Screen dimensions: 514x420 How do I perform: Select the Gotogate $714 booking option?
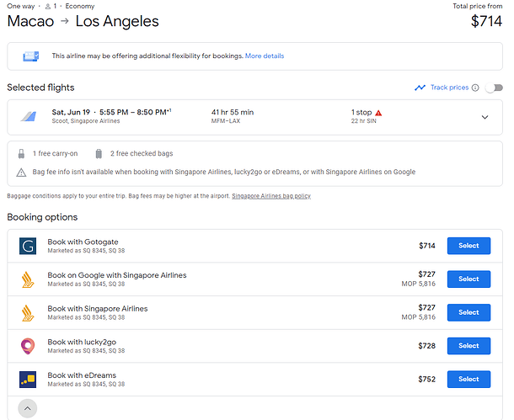(468, 246)
